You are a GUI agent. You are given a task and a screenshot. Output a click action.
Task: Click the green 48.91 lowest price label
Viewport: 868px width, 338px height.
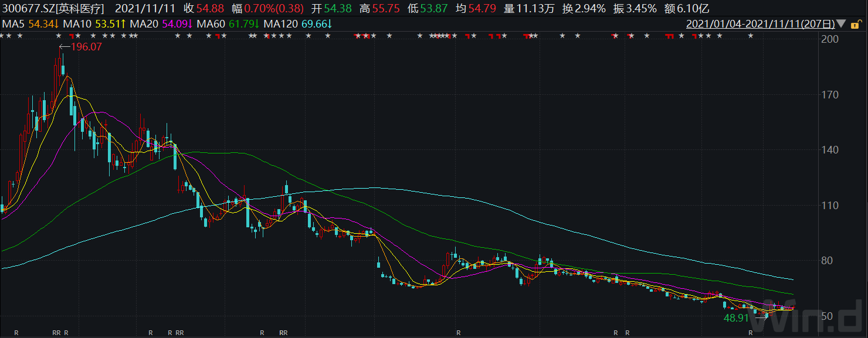click(737, 318)
